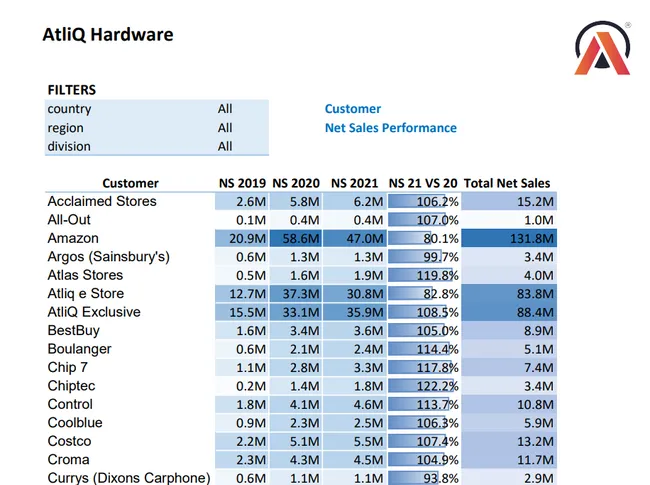650x485 pixels.
Task: Click the Total Net Sales header
Action: 507,183
